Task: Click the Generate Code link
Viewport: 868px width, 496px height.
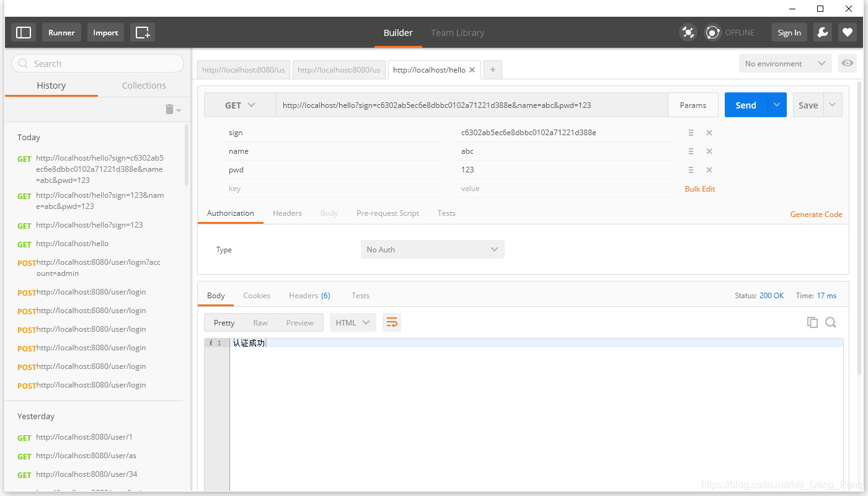Action: pos(816,215)
